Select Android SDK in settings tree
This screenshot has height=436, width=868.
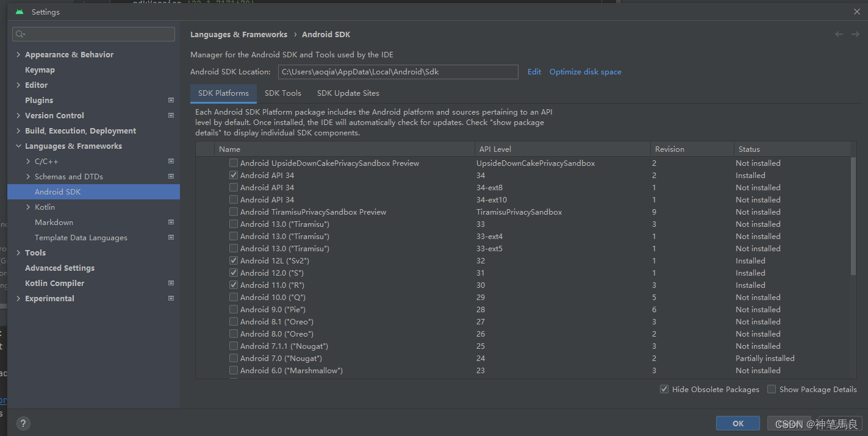point(93,191)
